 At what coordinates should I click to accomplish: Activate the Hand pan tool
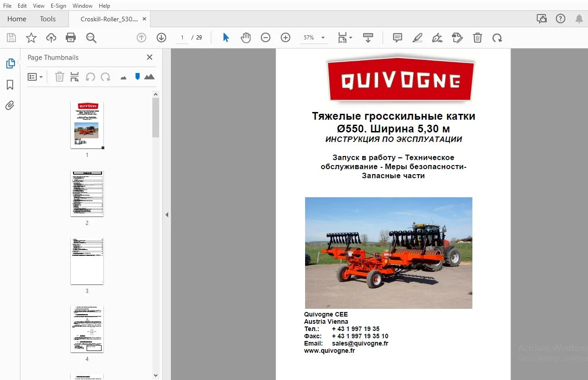tap(246, 38)
